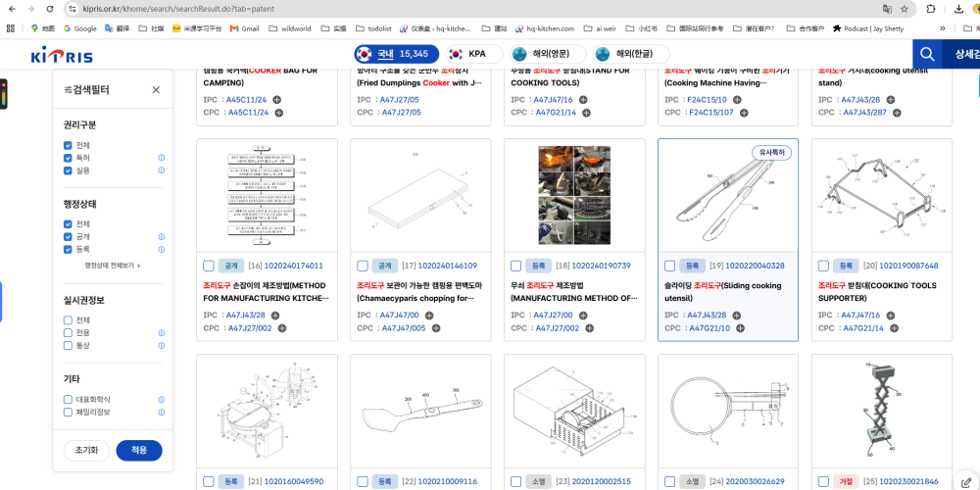Close the 검색필터 panel with X

click(156, 90)
